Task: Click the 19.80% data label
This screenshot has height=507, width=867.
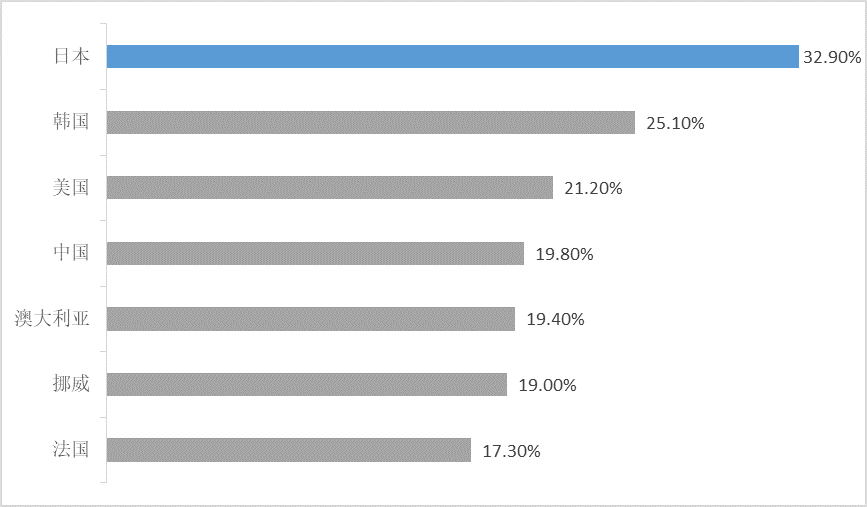Action: click(x=564, y=254)
